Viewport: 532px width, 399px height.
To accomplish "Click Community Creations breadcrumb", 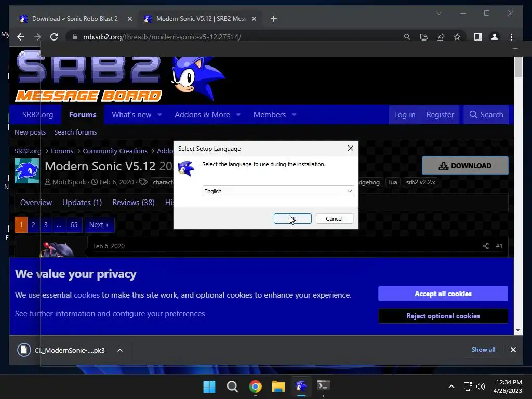I will tap(115, 151).
